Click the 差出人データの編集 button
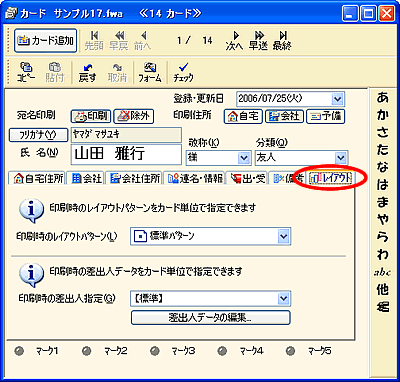 (x=211, y=317)
